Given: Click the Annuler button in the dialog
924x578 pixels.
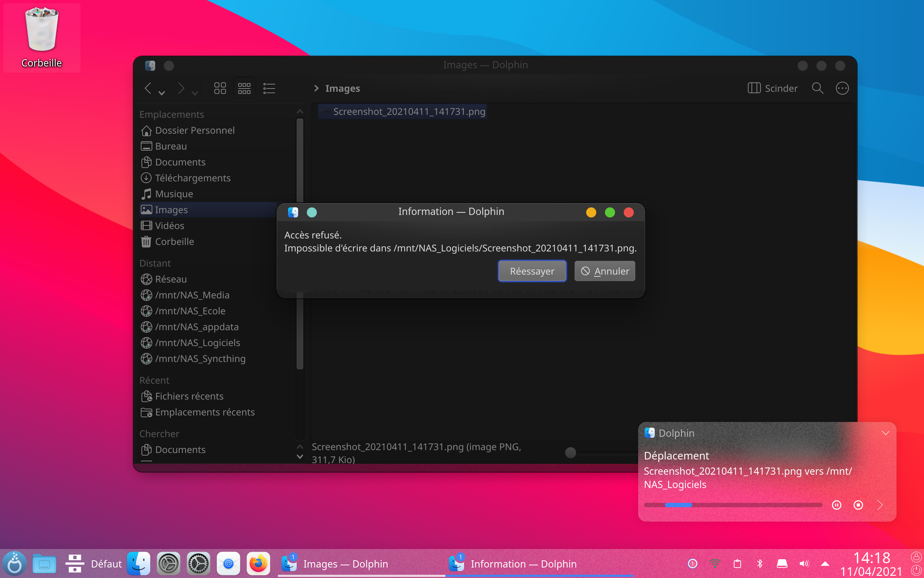Looking at the screenshot, I should click(605, 271).
